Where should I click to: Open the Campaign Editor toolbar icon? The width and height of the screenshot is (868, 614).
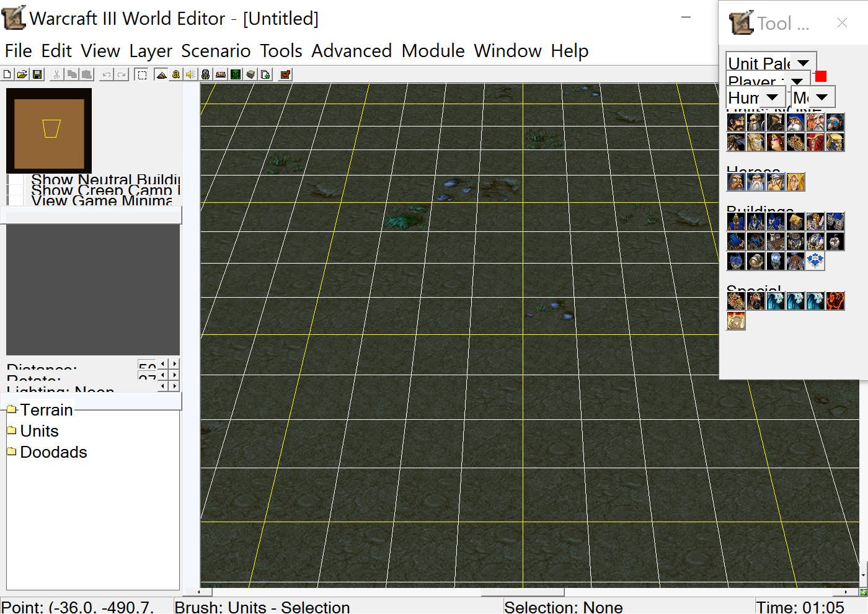221,74
